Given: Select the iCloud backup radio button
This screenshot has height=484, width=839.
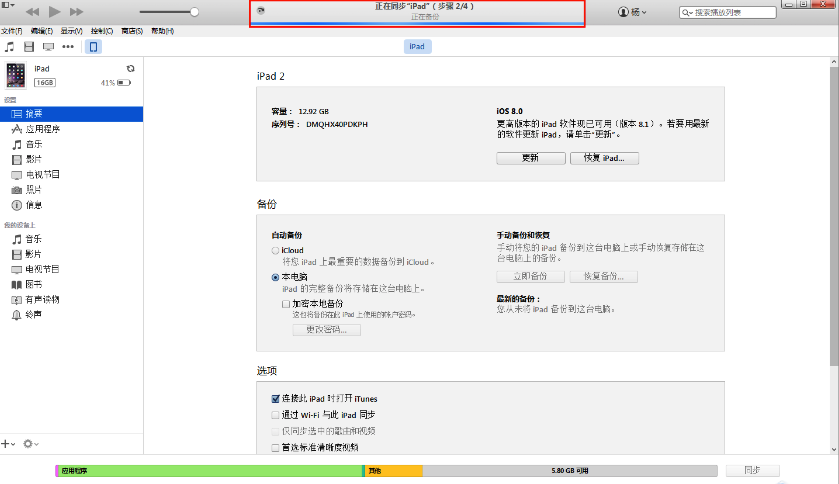Looking at the screenshot, I should coord(275,251).
